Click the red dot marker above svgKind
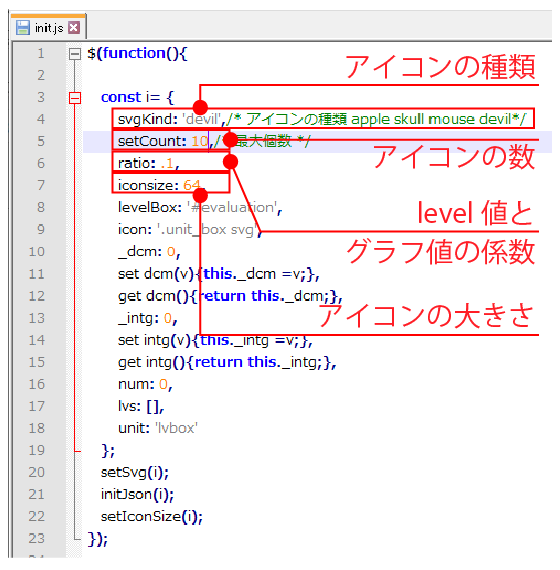This screenshot has width=560, height=570. click(x=200, y=107)
